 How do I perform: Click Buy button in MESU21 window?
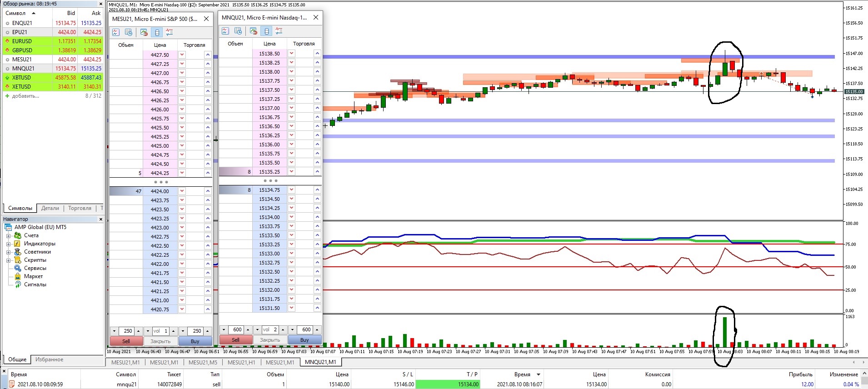click(195, 341)
